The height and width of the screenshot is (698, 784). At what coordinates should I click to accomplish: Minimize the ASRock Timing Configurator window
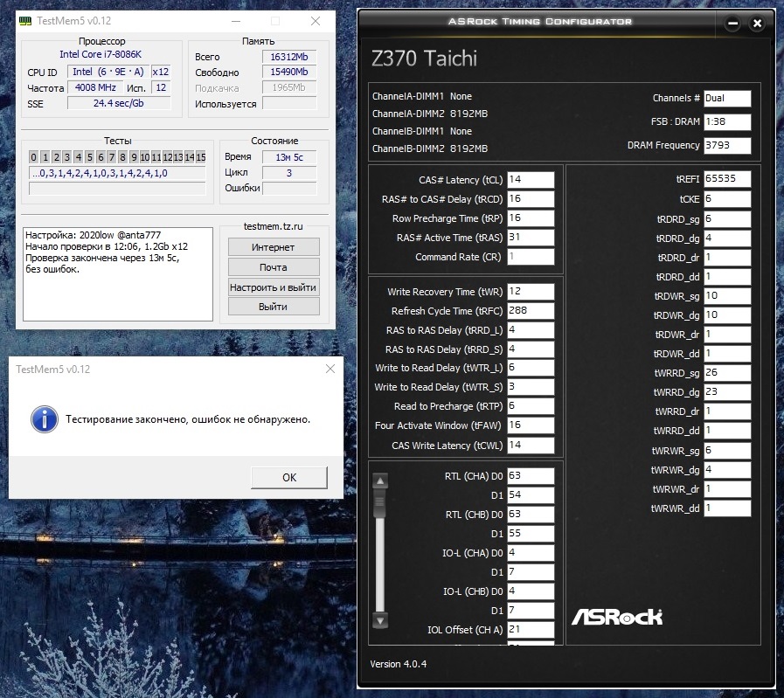(733, 23)
